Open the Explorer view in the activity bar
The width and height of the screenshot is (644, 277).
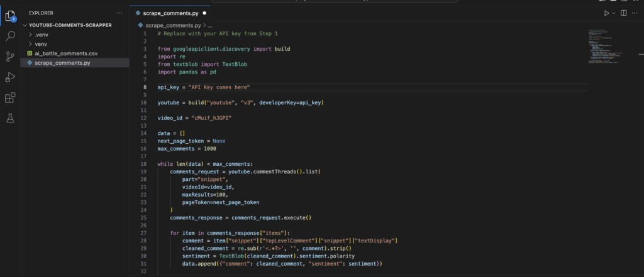click(x=10, y=16)
